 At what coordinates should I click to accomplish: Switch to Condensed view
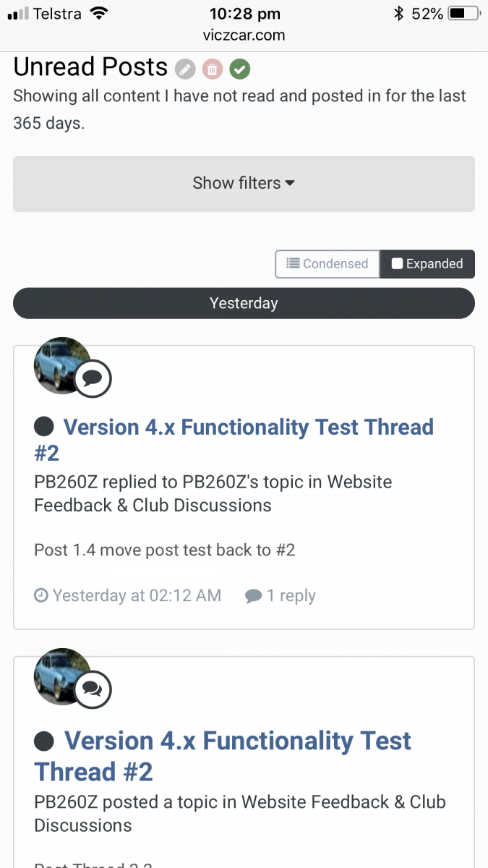327,264
